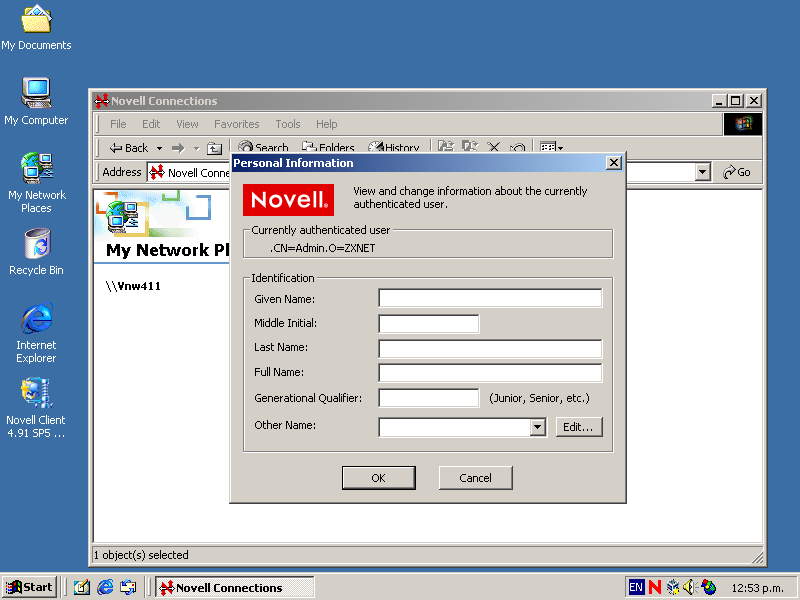Viewport: 800px width, 600px height.
Task: Click the Cancel button
Action: (476, 478)
